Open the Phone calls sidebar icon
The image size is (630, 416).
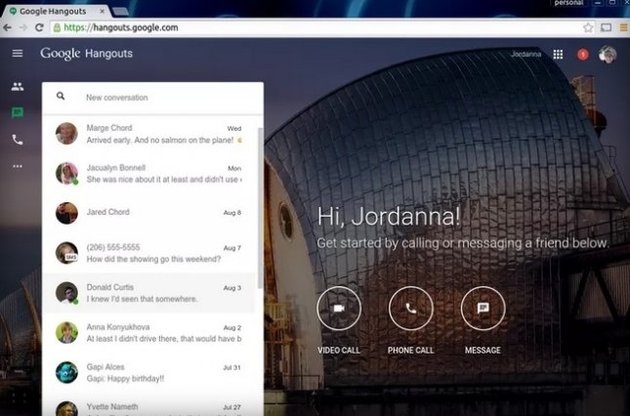pyautogui.click(x=17, y=140)
